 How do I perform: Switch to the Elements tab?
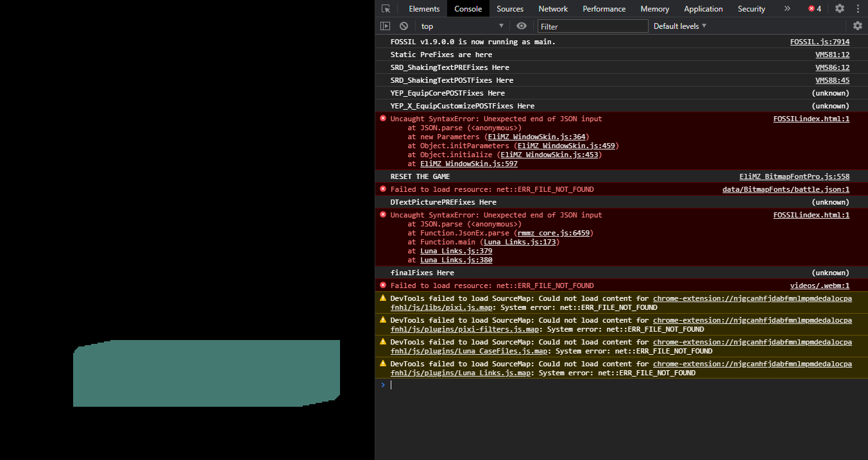coord(424,9)
